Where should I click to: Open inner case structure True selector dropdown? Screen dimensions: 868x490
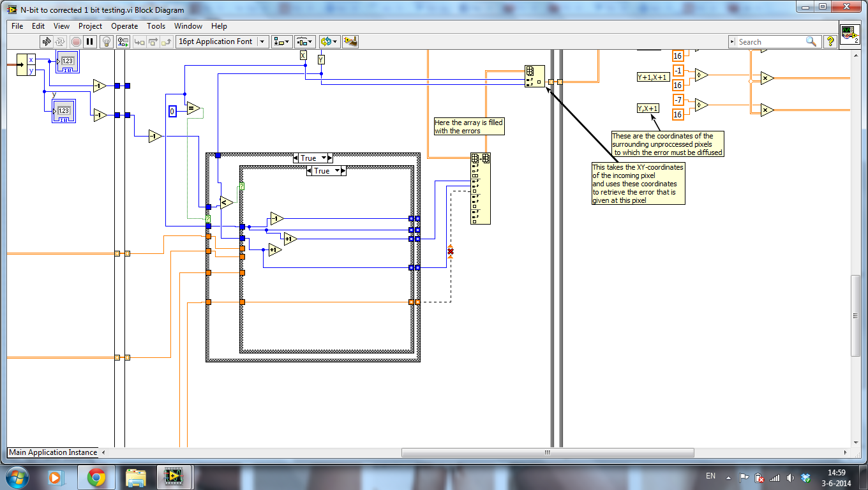337,171
